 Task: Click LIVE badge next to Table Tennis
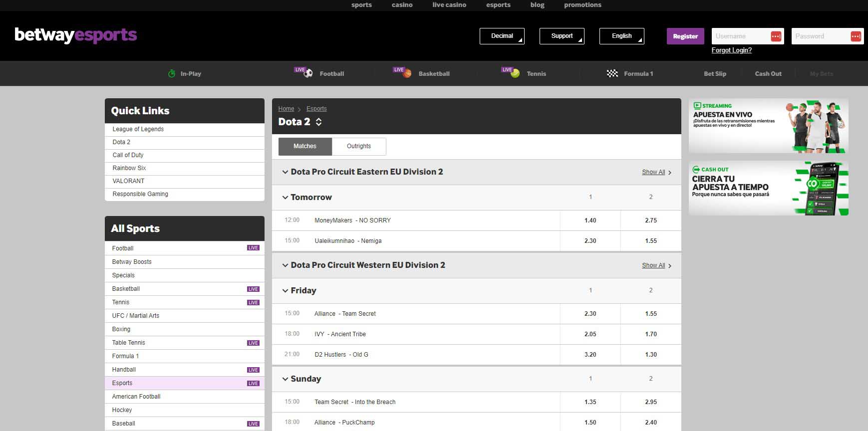[x=254, y=343]
